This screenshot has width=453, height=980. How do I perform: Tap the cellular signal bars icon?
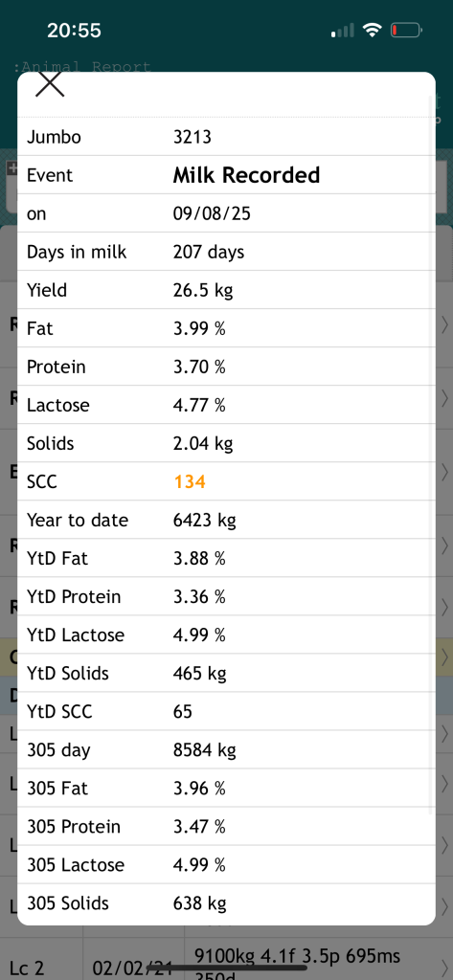click(343, 30)
